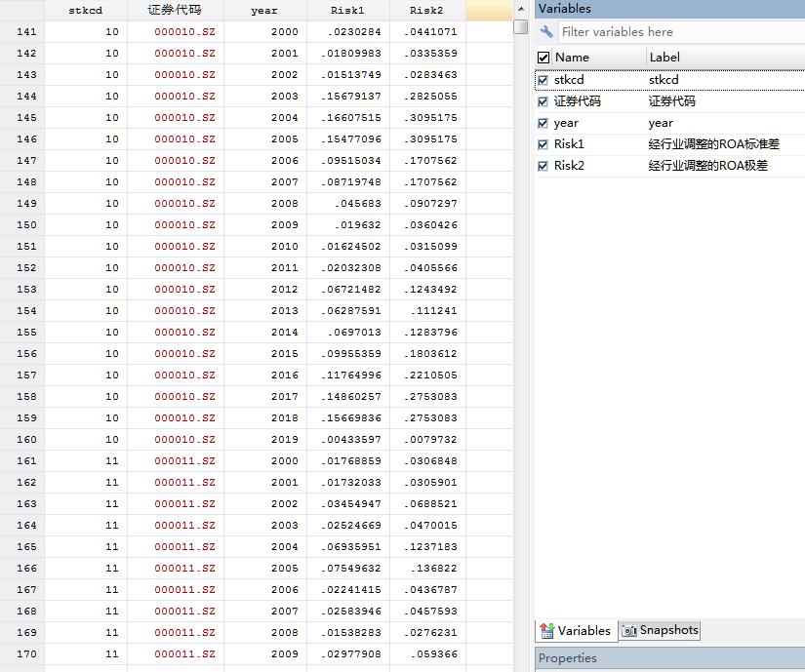Click Risk1 cell .00433597
805x672 pixels.
(348, 440)
